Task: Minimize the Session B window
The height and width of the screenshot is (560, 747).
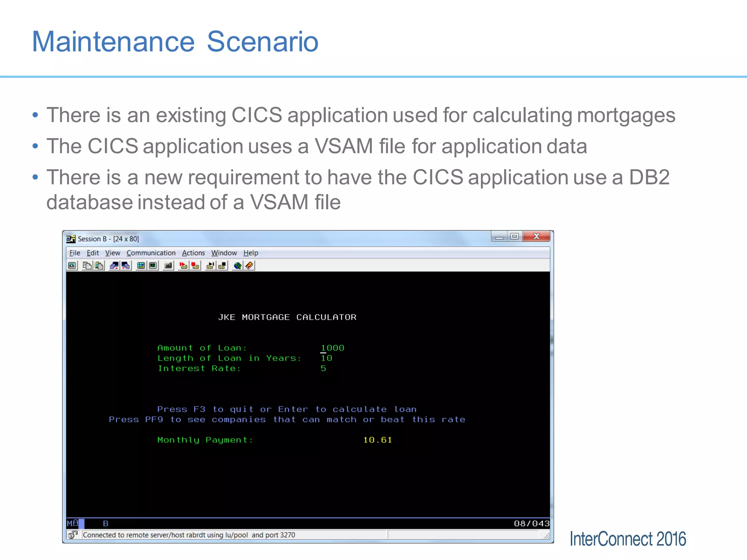Action: [499, 237]
